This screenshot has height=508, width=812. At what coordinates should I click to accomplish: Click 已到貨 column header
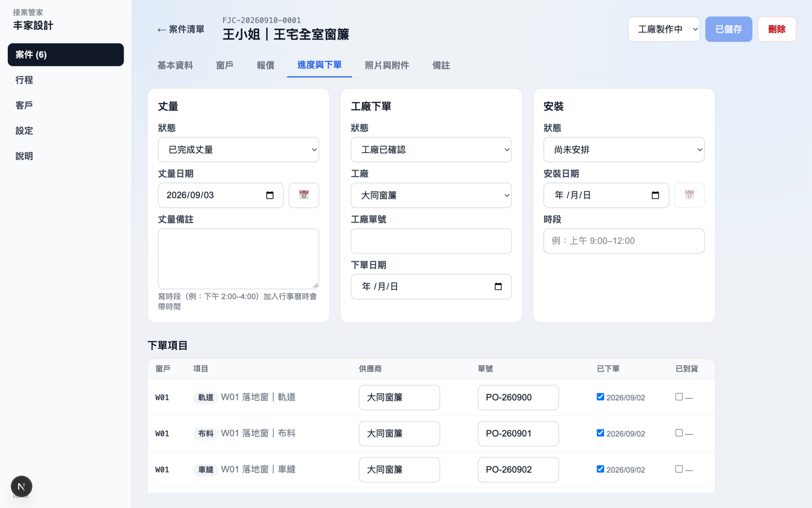(x=687, y=369)
